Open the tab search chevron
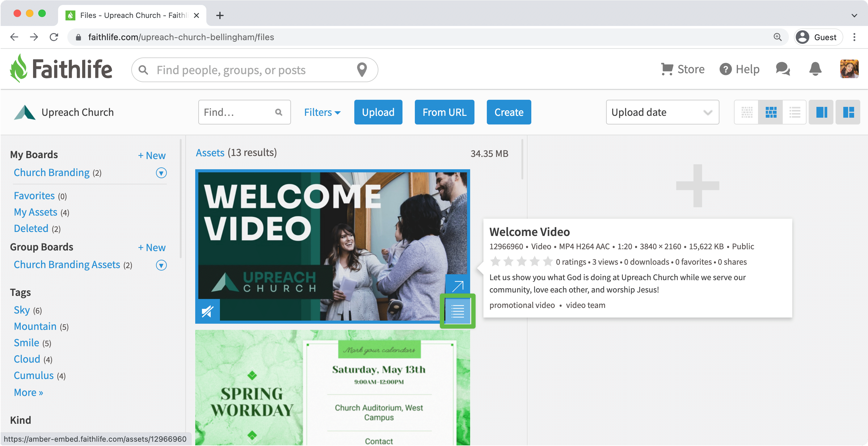Viewport: 868px width, 446px height. [854, 15]
